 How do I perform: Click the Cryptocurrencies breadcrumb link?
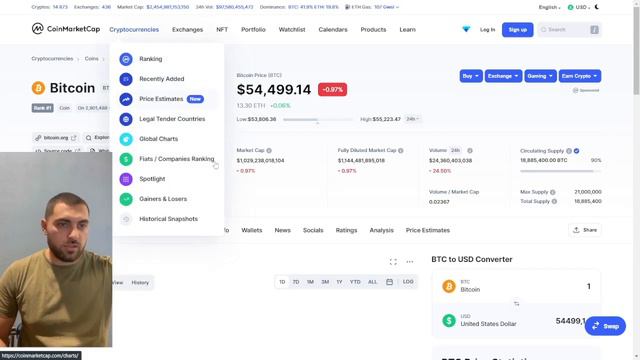pos(52,59)
